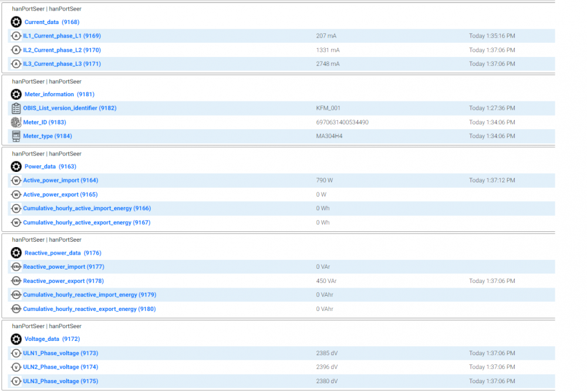
Task: Click the fingerprint icon next to Meter_ID
Action: (16, 122)
